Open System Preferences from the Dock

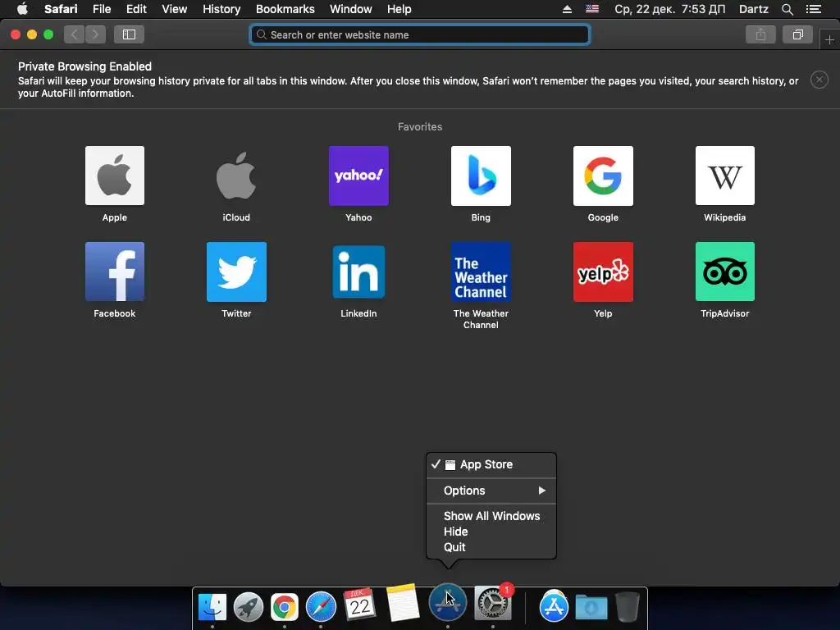pos(493,603)
